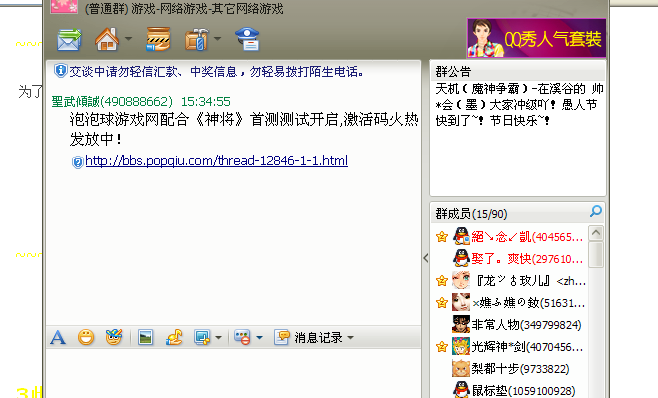
Task: Click the blue security tip shield icon
Action: pyautogui.click(x=60, y=71)
